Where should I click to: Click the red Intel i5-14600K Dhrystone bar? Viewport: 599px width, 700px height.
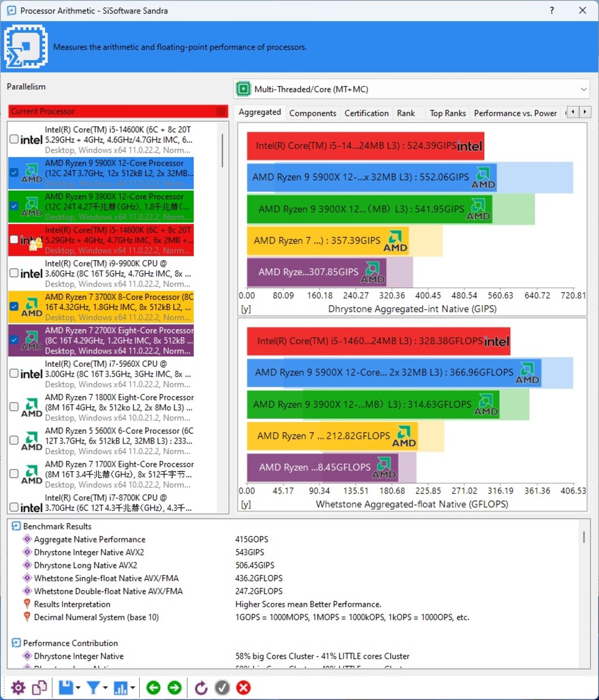tap(365, 145)
